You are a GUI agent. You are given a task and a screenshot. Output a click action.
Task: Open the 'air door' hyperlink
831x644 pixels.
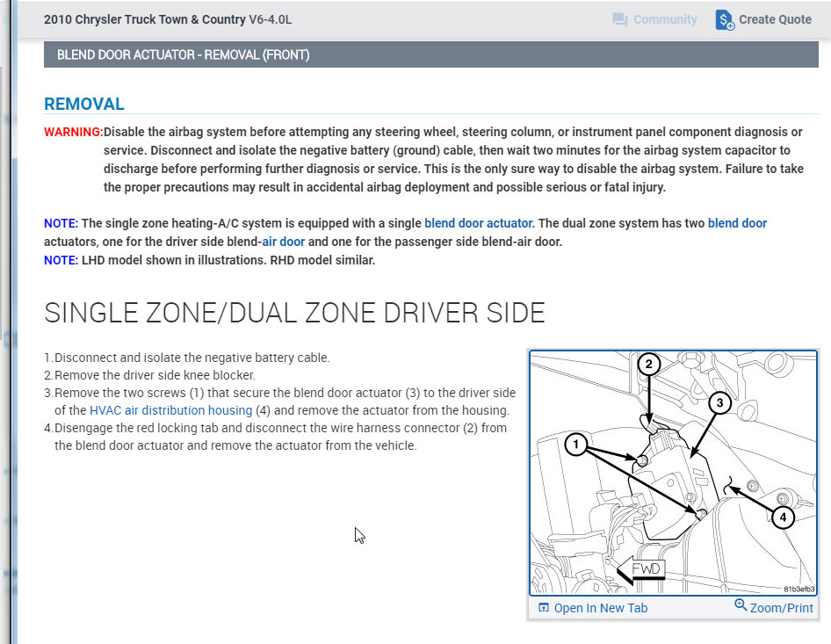284,242
